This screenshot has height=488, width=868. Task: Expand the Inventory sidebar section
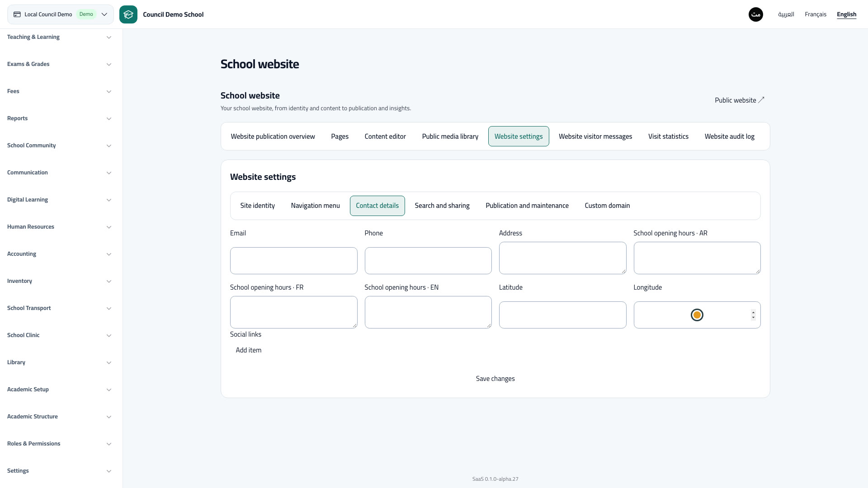(x=59, y=281)
